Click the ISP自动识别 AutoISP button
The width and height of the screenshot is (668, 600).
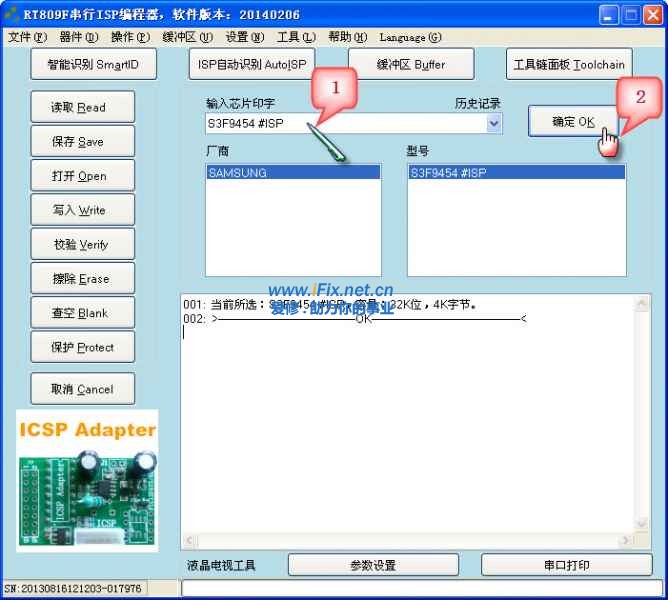tap(252, 64)
